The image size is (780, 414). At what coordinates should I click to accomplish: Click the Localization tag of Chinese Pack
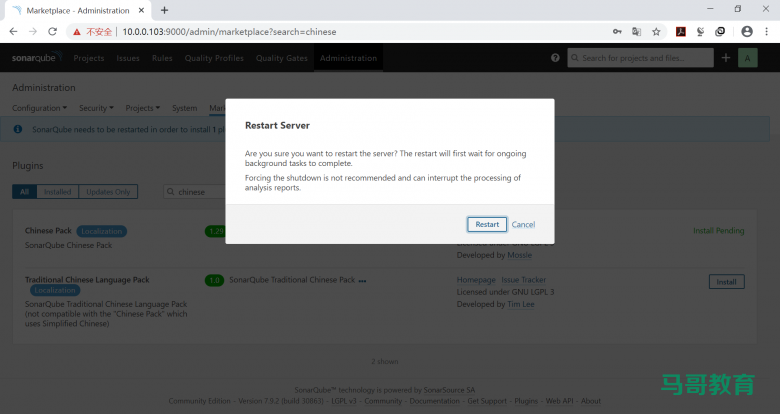(101, 231)
